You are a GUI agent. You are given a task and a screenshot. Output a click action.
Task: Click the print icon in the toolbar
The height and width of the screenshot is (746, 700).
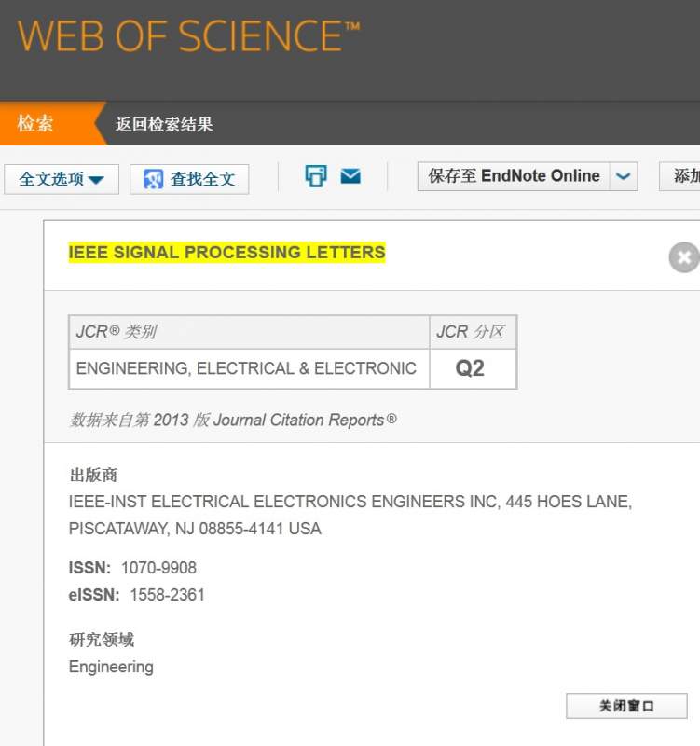[316, 175]
